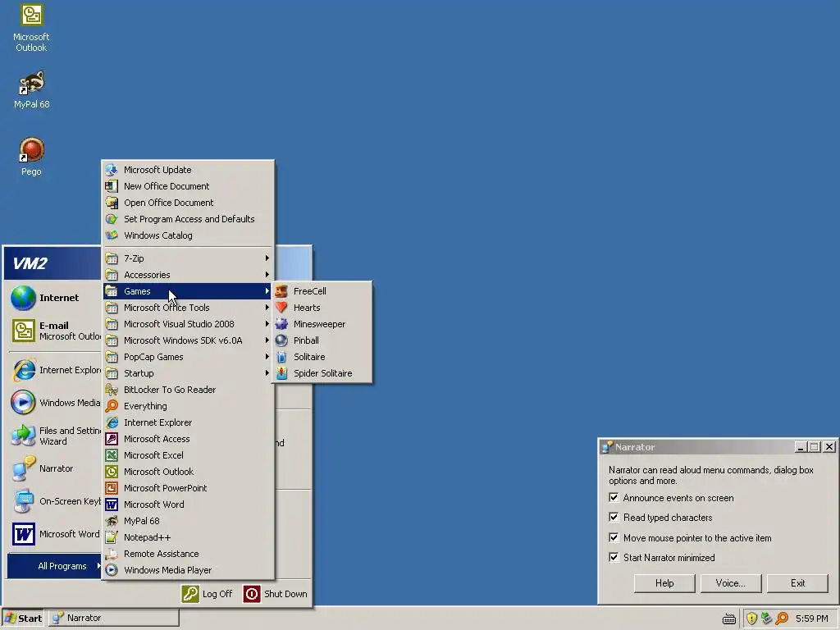Click the Safely Remove Hardware tray icon
Image resolution: width=840 pixels, height=630 pixels.
[767, 619]
